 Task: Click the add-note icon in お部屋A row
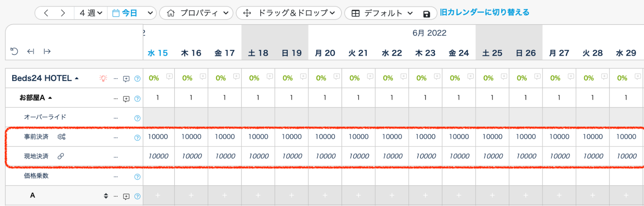[x=126, y=99]
